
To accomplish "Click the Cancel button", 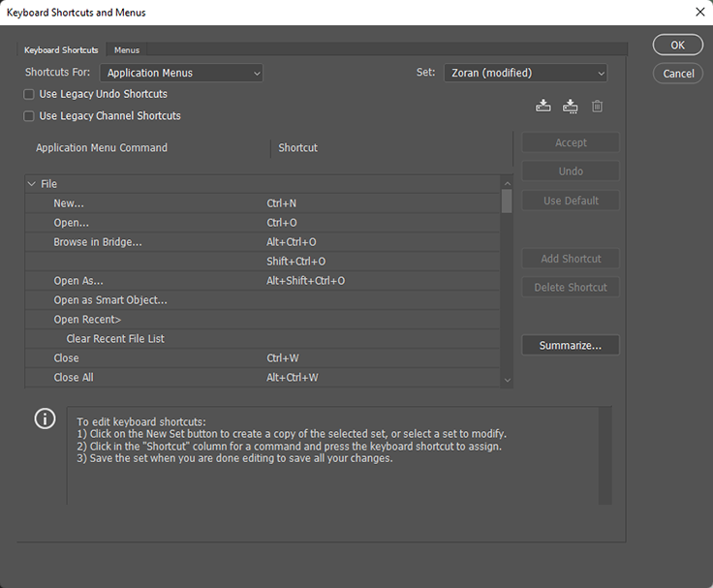I will click(x=678, y=74).
